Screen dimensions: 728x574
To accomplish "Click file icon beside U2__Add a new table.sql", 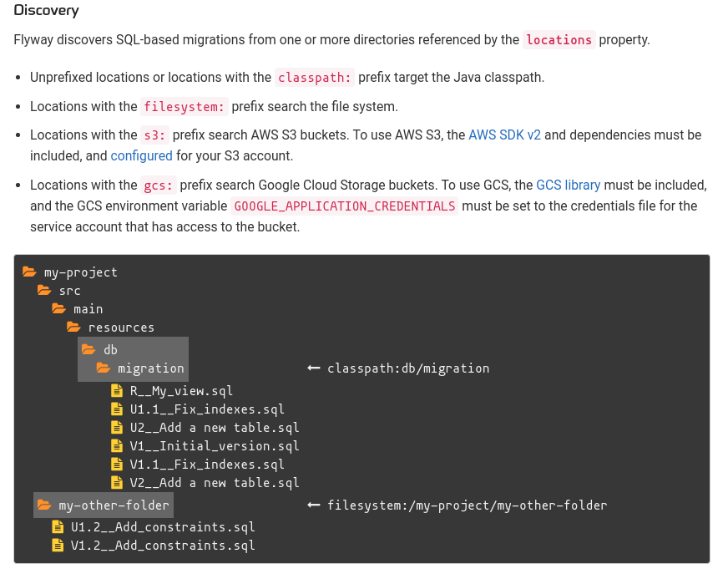I will [117, 427].
